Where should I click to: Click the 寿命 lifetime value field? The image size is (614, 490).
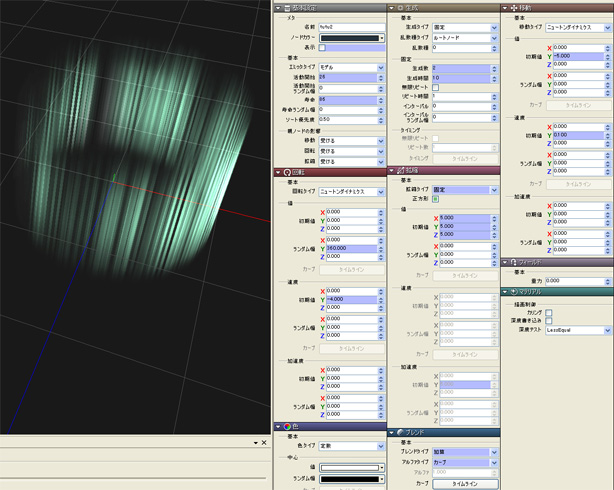348,100
